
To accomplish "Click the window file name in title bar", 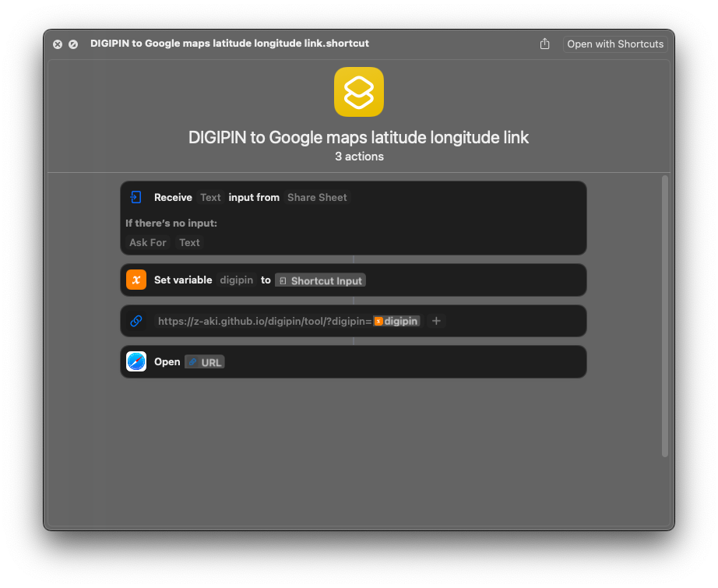I will coord(230,44).
